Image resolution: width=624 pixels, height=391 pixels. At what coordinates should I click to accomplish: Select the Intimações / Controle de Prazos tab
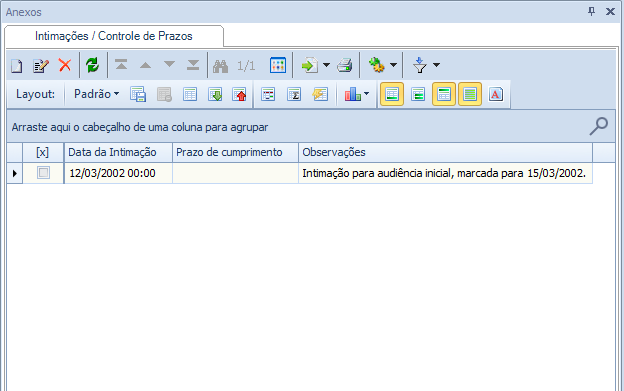(114, 36)
